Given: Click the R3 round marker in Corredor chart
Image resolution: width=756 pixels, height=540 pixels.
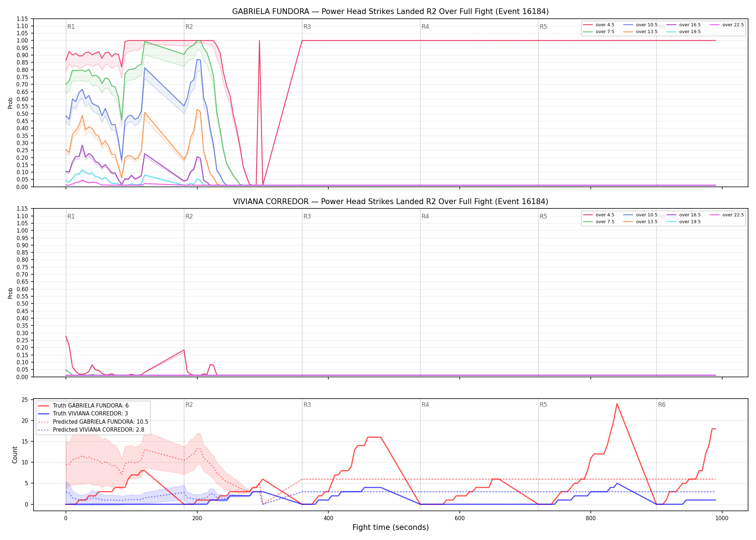Looking at the screenshot, I should 307,216.
